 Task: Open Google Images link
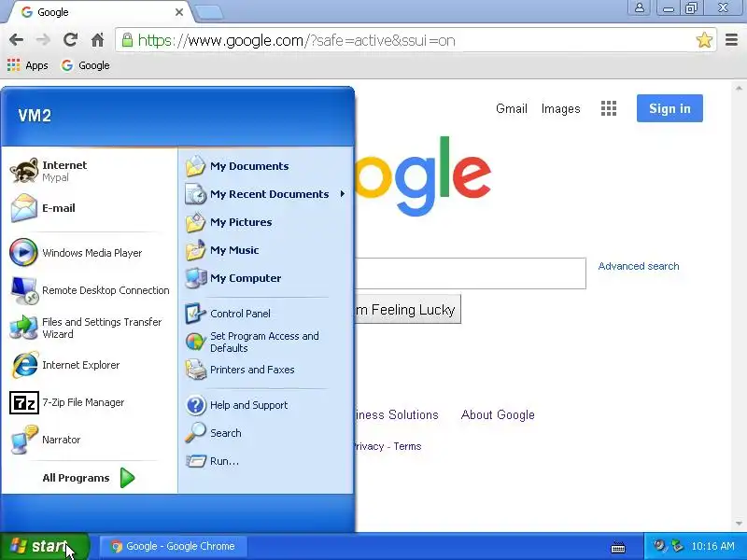click(x=561, y=108)
